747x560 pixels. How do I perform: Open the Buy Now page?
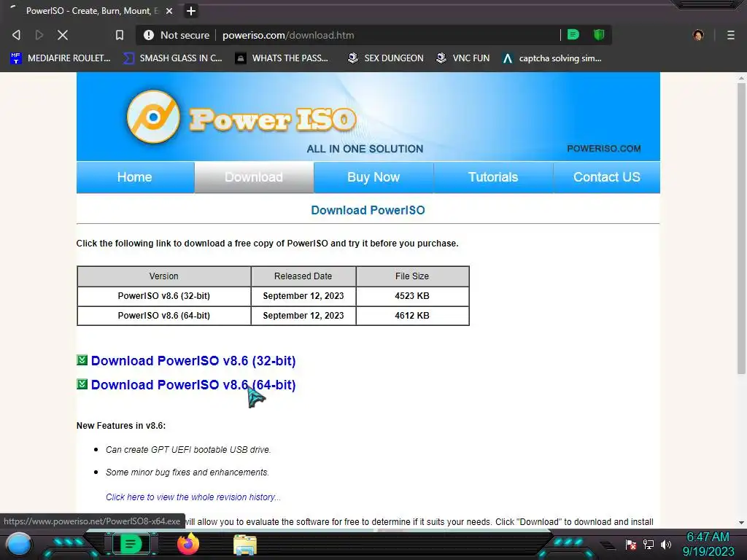[x=373, y=177]
